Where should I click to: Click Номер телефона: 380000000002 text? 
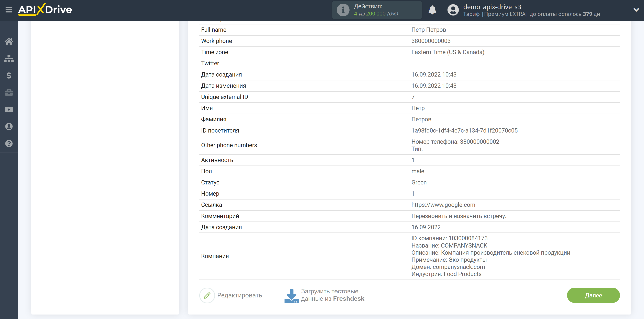point(455,142)
